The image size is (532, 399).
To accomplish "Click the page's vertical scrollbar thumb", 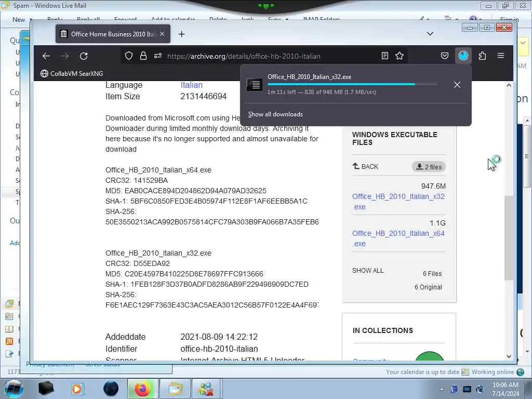I will tap(508, 238).
